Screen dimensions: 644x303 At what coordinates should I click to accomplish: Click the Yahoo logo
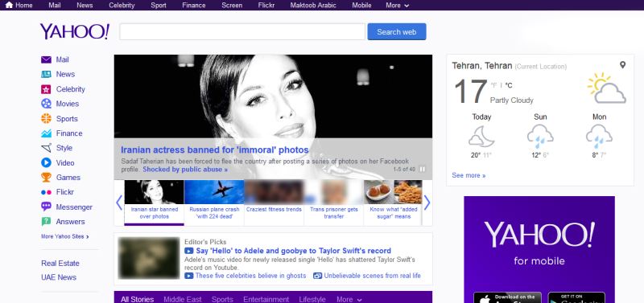[x=75, y=31]
